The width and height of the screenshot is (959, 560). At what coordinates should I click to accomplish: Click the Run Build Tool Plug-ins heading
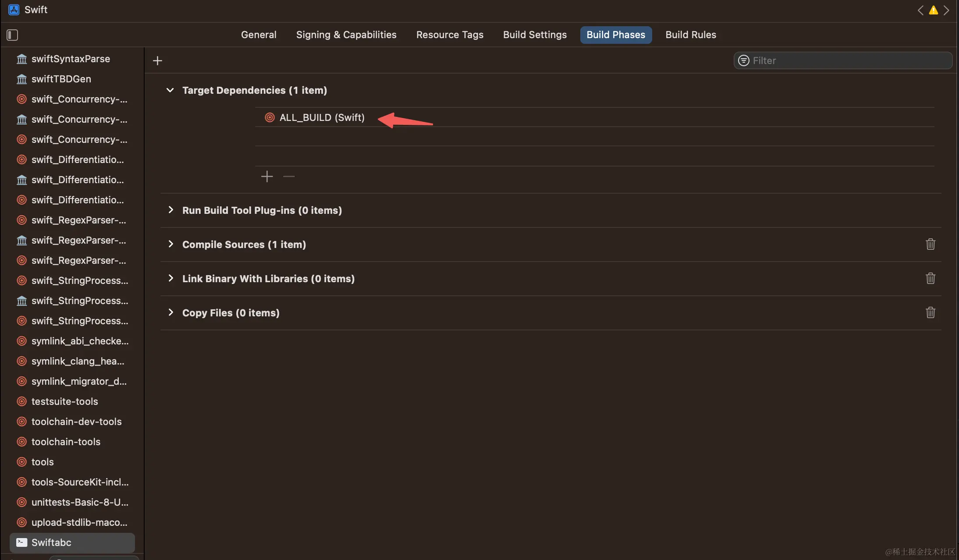point(262,210)
